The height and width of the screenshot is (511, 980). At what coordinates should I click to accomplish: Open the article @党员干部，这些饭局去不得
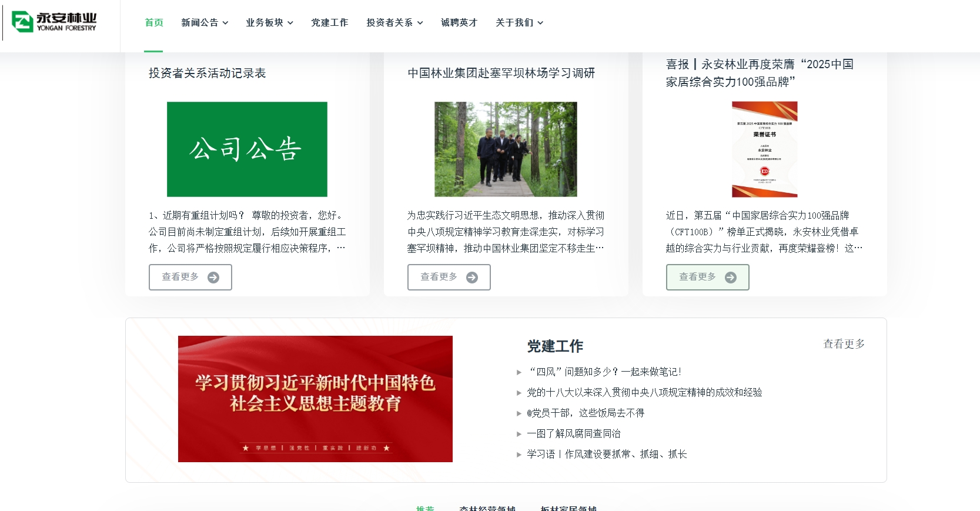click(586, 413)
